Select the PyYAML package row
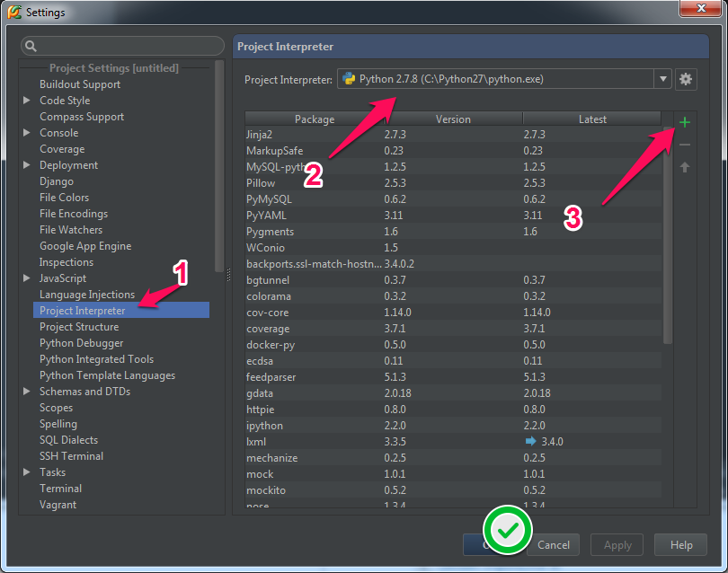Screen dimensions: 728x573 (453, 216)
